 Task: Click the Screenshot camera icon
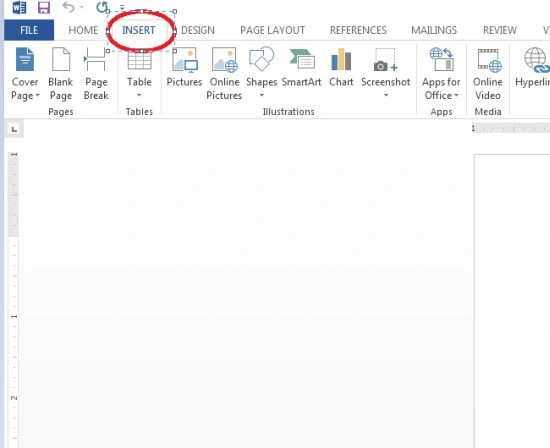(385, 60)
